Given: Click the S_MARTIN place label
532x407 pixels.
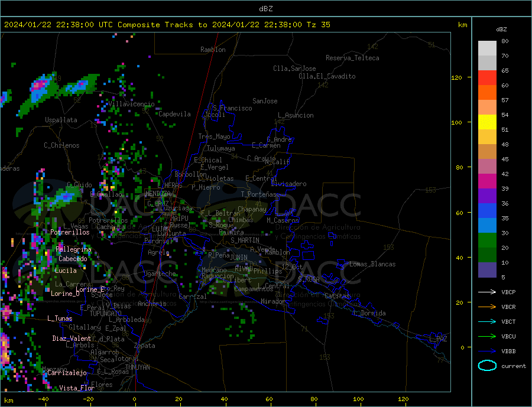Looking at the screenshot, I should pyautogui.click(x=245, y=240).
